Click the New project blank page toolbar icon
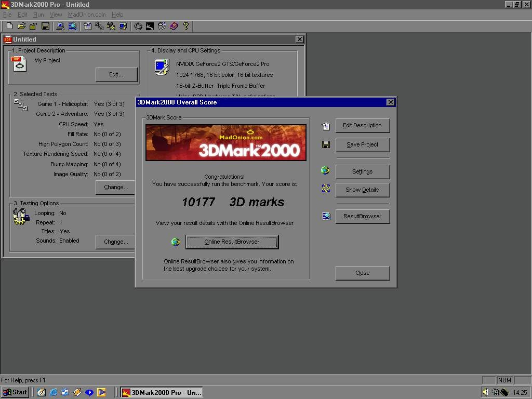The image size is (532, 399). click(10, 26)
